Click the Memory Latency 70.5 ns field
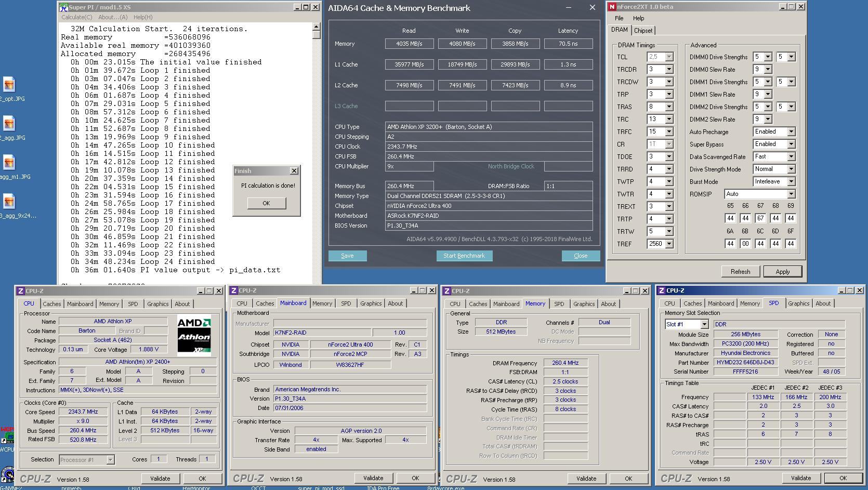Viewport: 868px width, 490px height. [568, 44]
